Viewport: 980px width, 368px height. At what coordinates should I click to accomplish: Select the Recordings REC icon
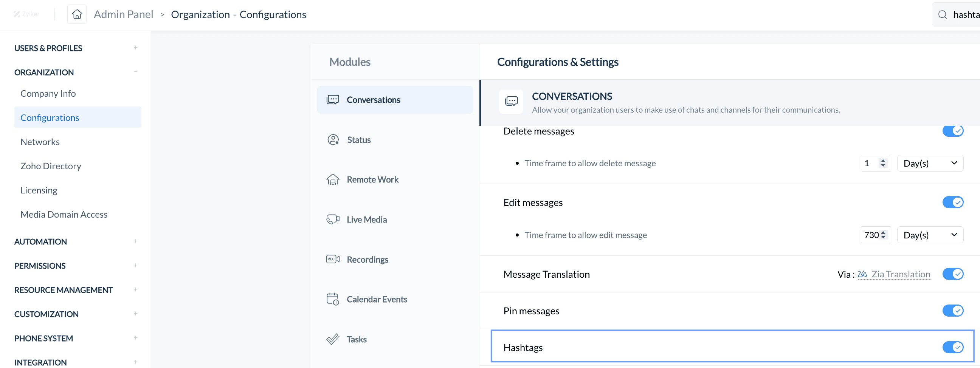332,259
